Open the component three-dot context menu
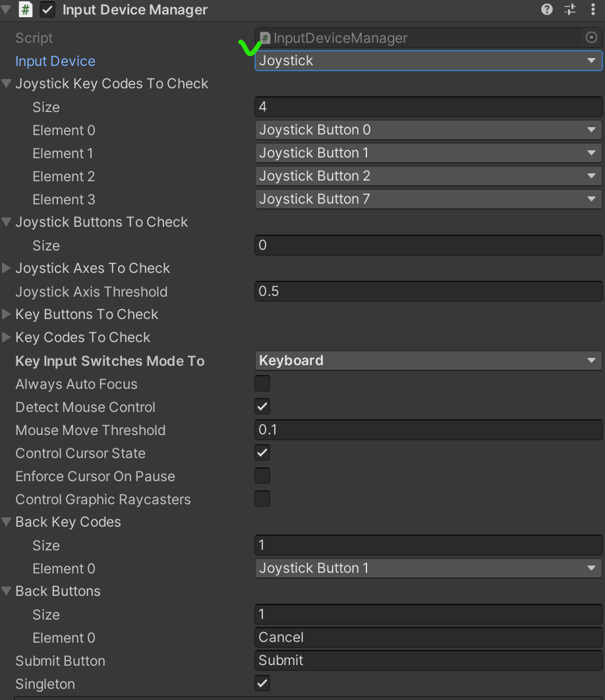The height and width of the screenshot is (700, 605). pyautogui.click(x=593, y=9)
